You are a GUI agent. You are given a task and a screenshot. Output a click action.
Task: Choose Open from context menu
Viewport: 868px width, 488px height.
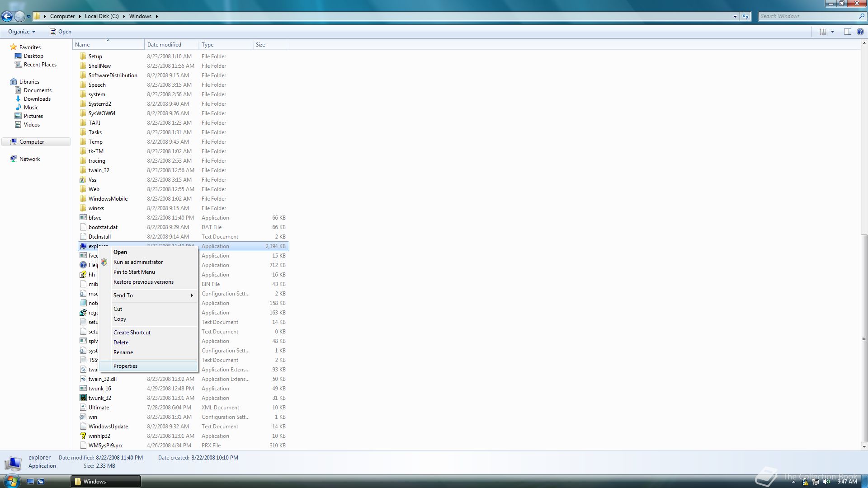tap(148, 252)
